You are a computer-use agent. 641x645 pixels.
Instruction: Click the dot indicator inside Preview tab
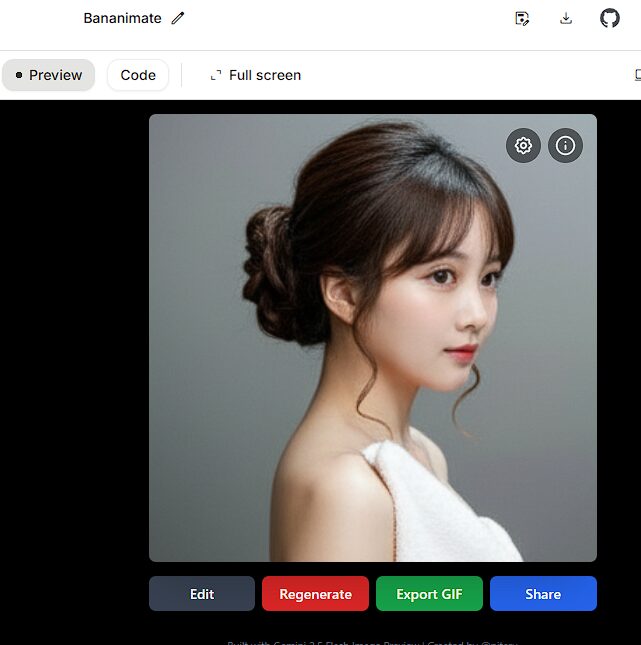19,75
